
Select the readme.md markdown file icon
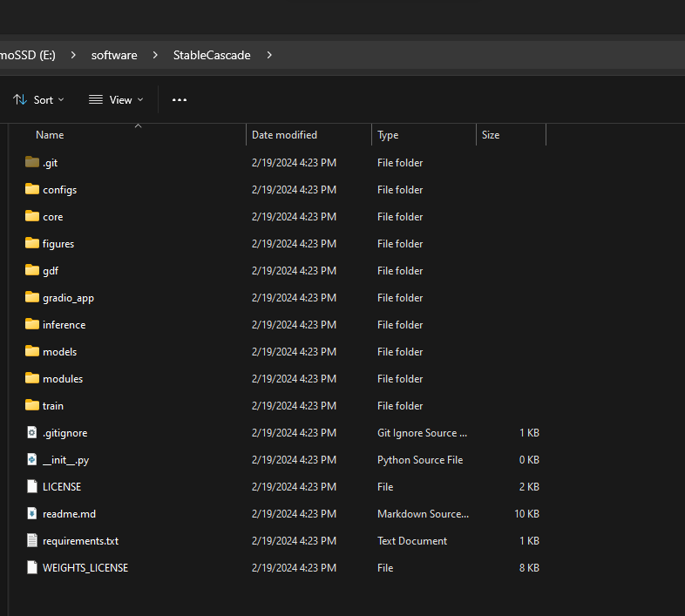point(32,513)
